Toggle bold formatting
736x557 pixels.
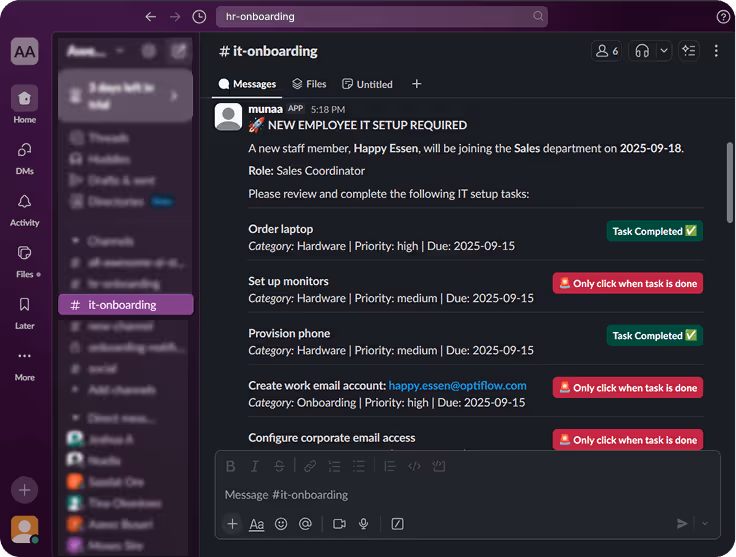[x=230, y=466]
